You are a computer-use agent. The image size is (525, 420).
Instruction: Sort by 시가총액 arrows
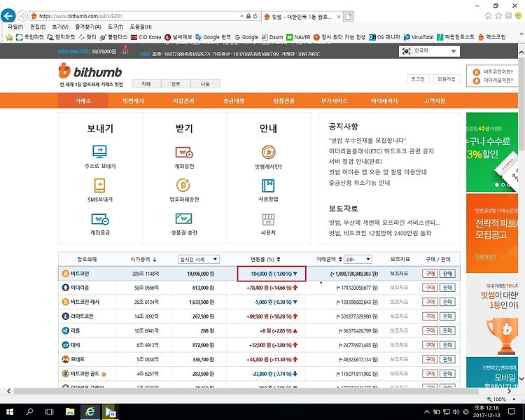[x=155, y=259]
